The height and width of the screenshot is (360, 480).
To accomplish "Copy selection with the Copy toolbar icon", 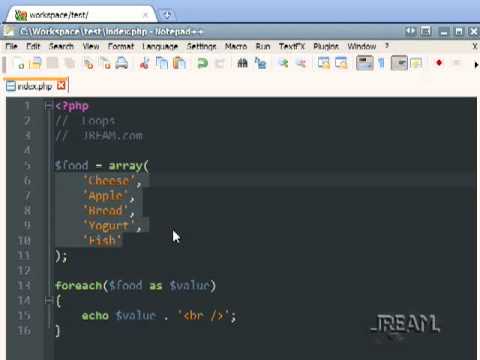I will pyautogui.click(x=162, y=63).
